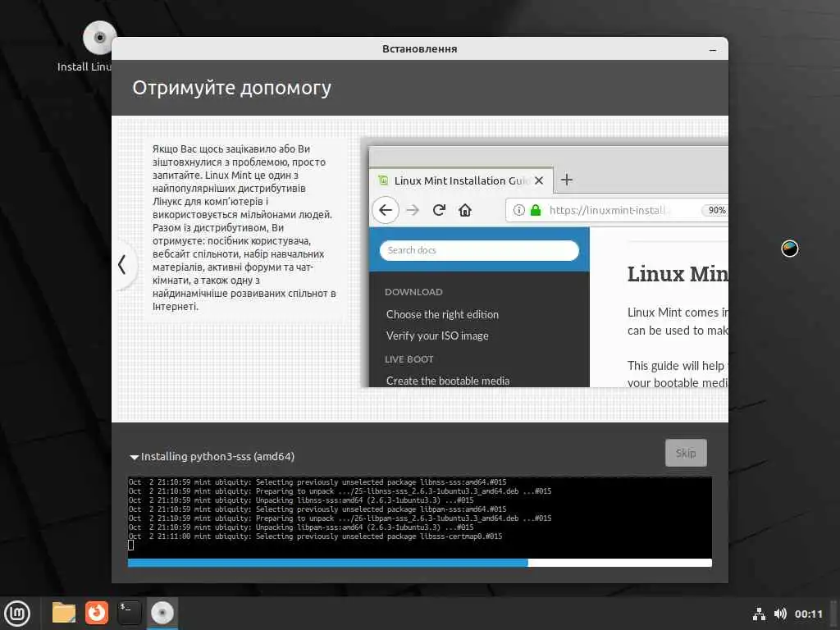Open the Create the bootable media link
Screen dimensions: 840x630
[x=448, y=381]
